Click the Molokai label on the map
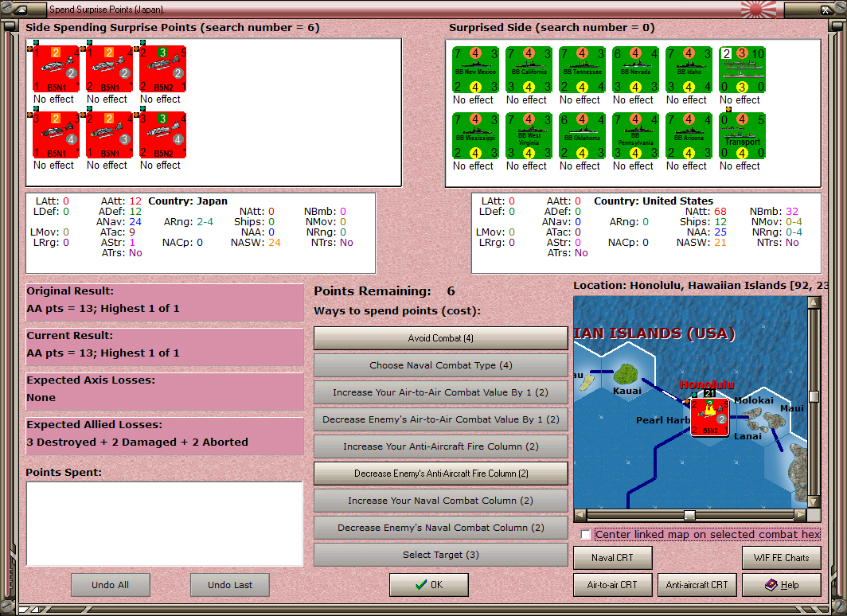This screenshot has width=847, height=616. (754, 400)
